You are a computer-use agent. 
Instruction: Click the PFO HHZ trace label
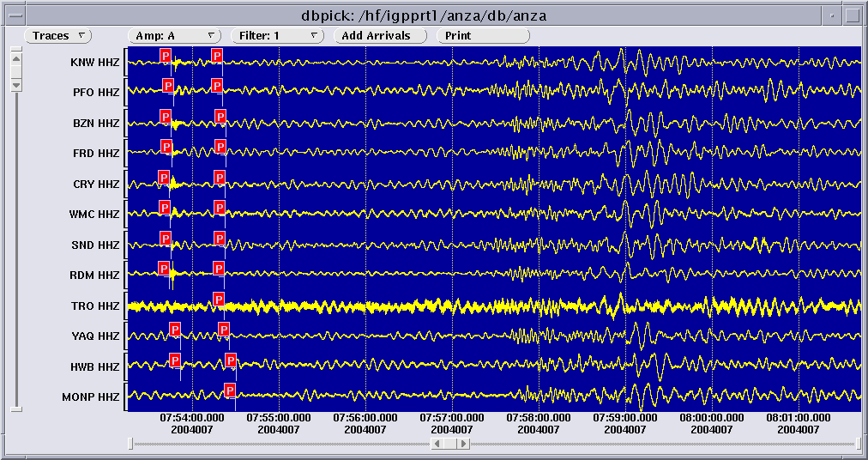click(x=96, y=93)
